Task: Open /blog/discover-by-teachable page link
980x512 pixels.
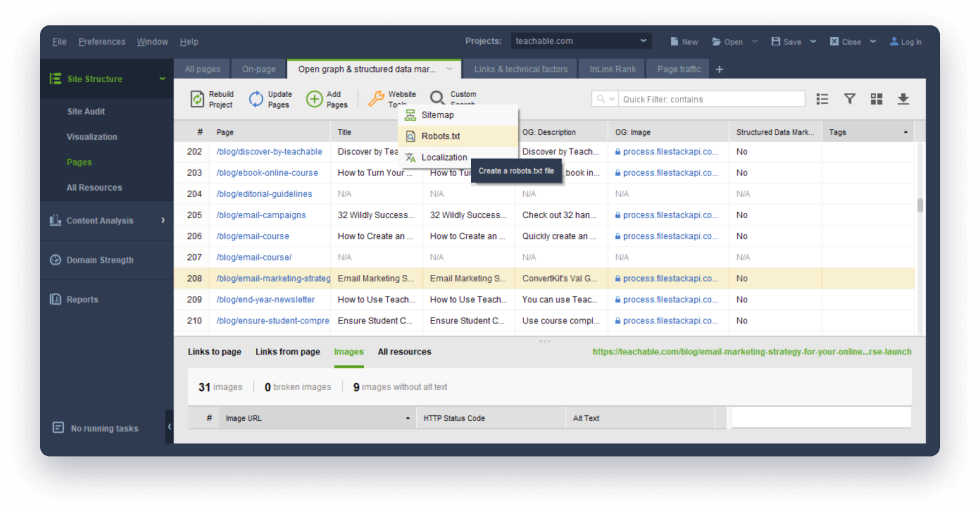Action: [269, 151]
